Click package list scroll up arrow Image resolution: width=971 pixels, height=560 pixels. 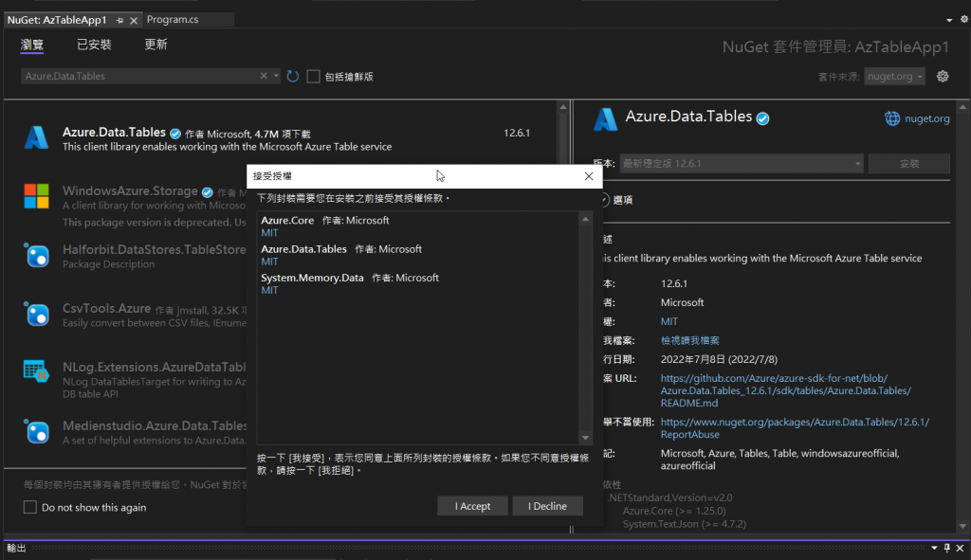point(563,108)
